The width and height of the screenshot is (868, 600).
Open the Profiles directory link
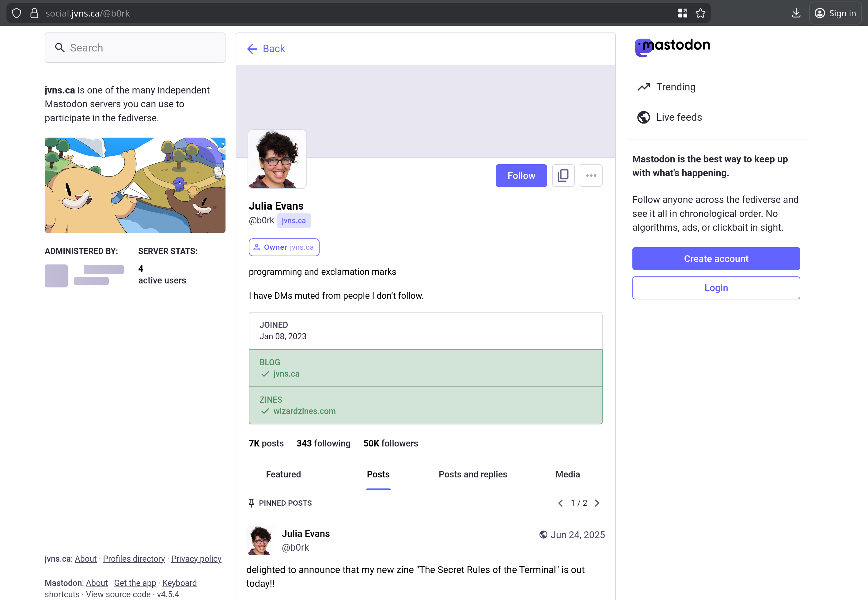[x=134, y=559]
